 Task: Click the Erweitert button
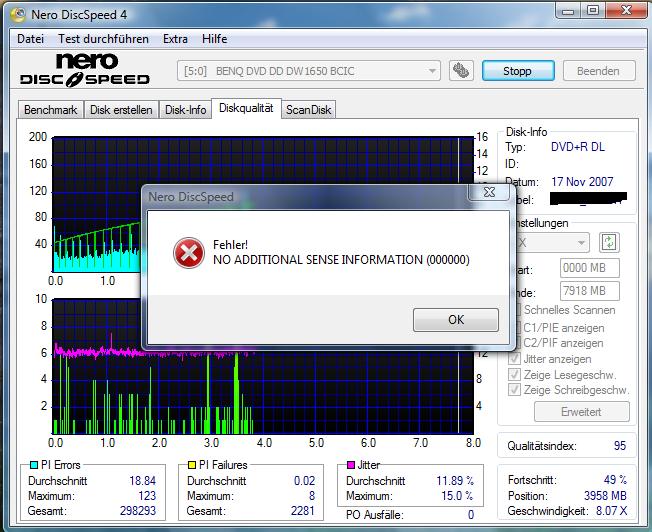(581, 412)
